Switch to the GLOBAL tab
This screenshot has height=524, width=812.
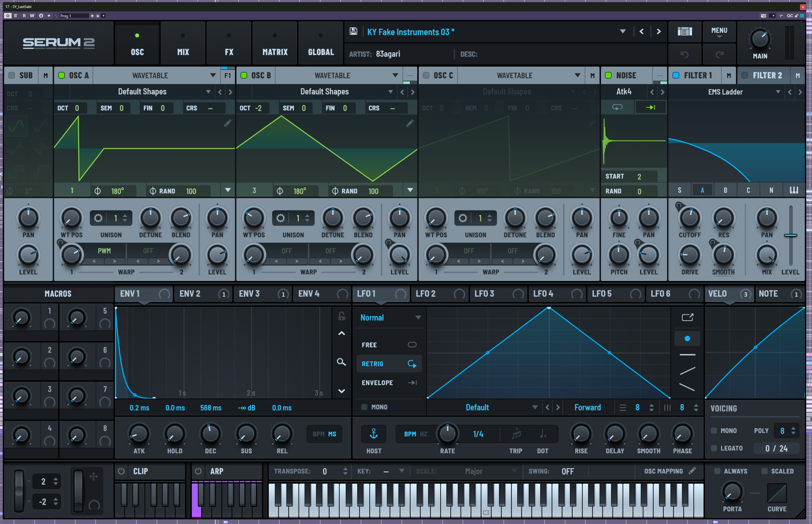point(321,44)
